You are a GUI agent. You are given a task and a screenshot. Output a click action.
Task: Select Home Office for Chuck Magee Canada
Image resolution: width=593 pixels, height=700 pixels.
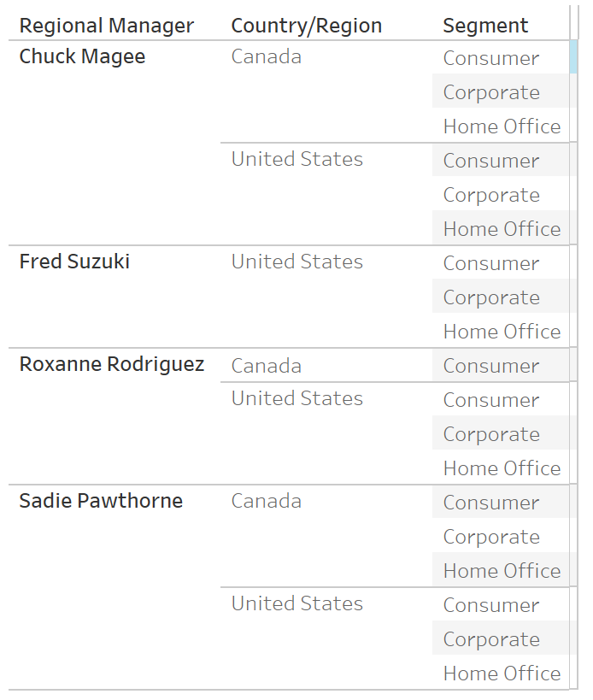tap(502, 126)
